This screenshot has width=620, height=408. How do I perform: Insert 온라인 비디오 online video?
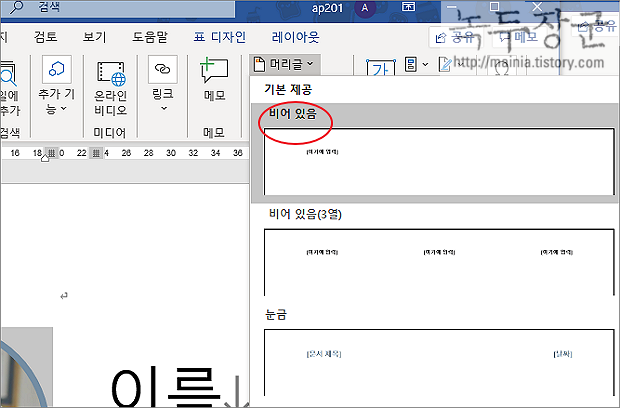(110, 89)
